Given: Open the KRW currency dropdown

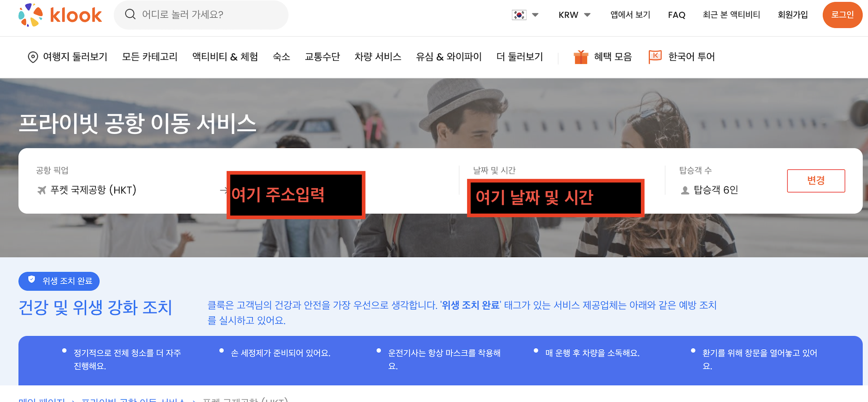Looking at the screenshot, I should pos(574,15).
